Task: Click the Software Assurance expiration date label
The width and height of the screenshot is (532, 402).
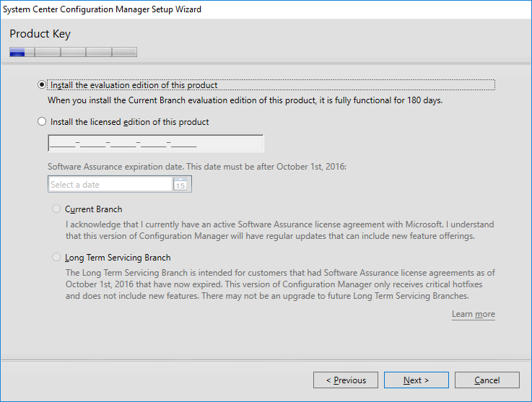Action: [197, 167]
